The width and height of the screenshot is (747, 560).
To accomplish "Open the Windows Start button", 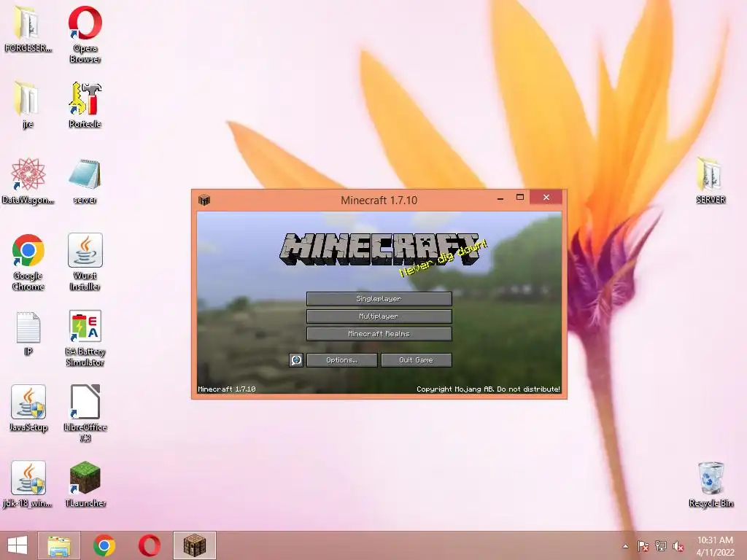I will 18,545.
